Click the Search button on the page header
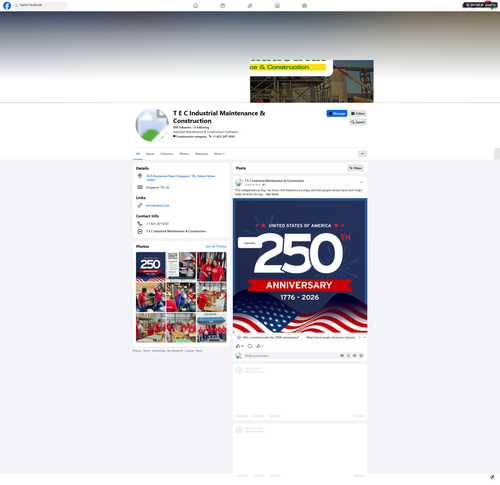500x485 pixels. (358, 122)
